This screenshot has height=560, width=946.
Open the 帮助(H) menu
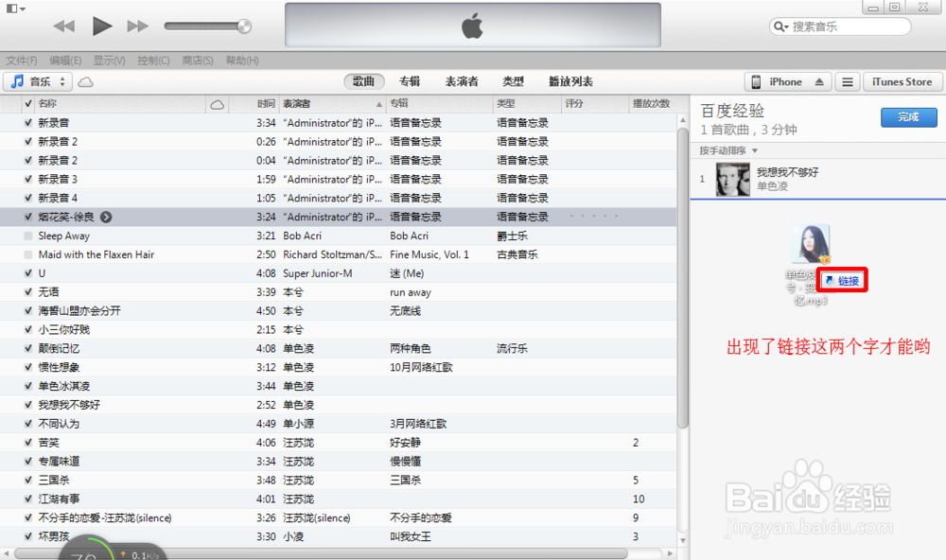[242, 61]
